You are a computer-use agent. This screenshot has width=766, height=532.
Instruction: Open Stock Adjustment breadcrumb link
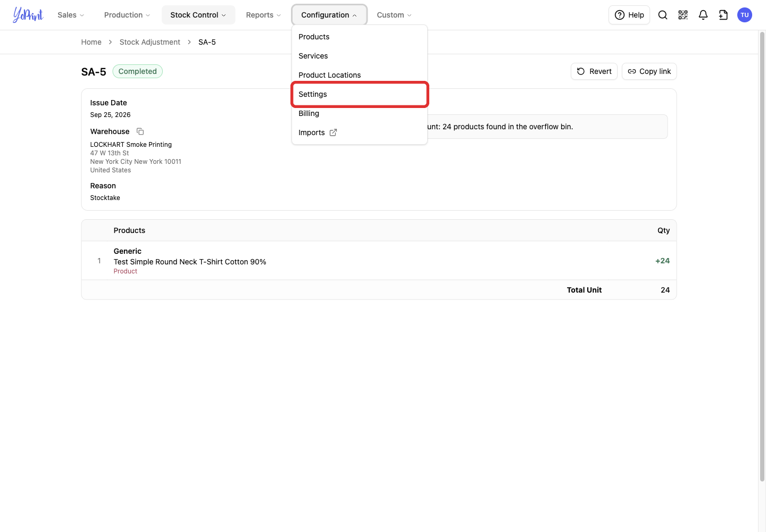point(150,42)
